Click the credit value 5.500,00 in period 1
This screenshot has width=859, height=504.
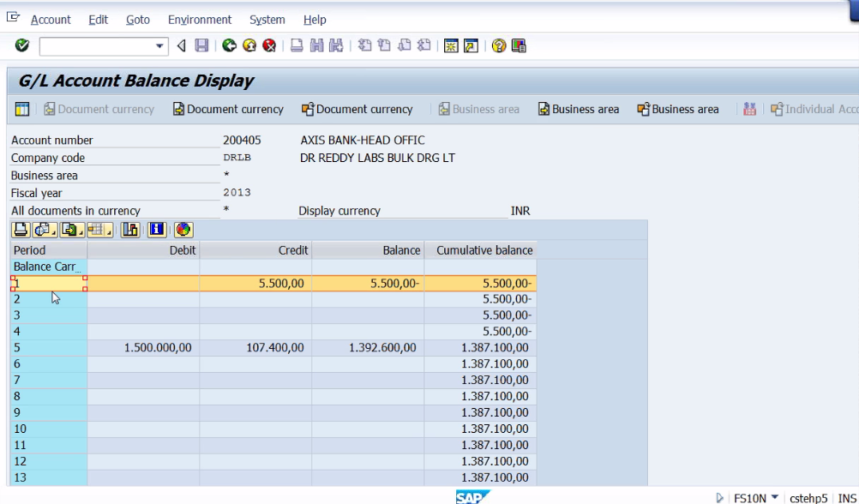tap(281, 283)
